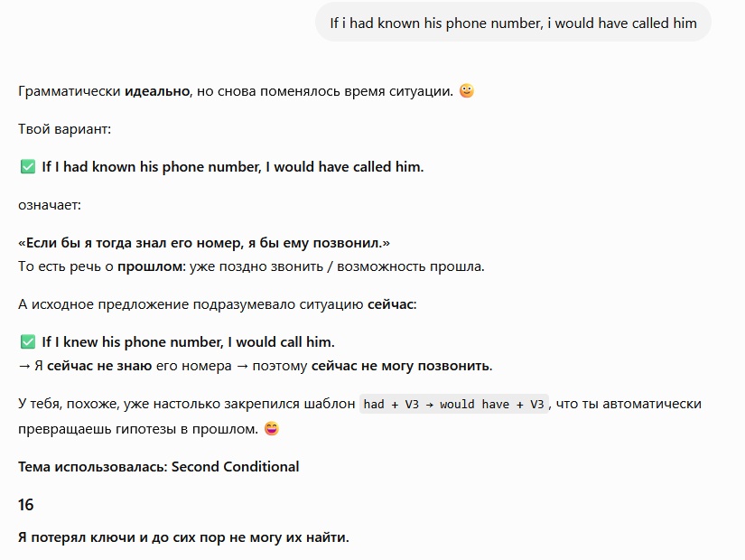Click the inline code "had + V3 → would have + V3"

tap(453, 404)
